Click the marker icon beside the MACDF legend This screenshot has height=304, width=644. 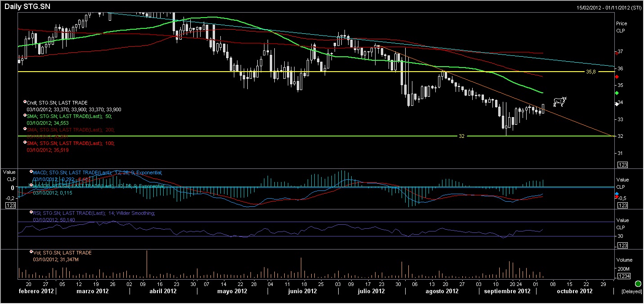[x=31, y=185]
